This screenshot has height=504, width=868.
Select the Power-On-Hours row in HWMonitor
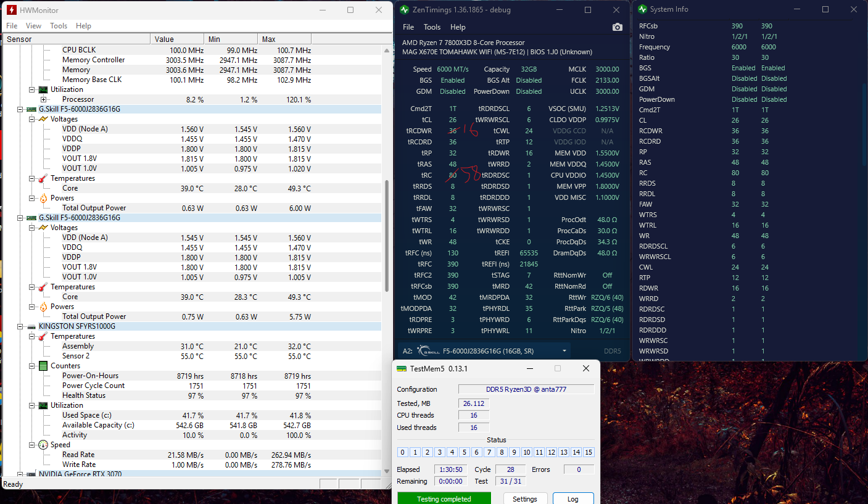pos(192,376)
